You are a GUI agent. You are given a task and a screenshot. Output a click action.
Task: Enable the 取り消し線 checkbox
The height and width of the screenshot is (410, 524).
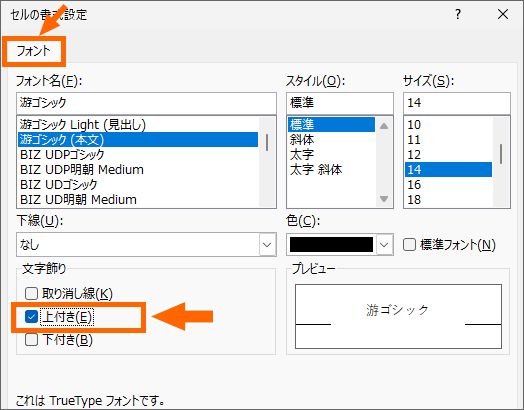[x=31, y=294]
